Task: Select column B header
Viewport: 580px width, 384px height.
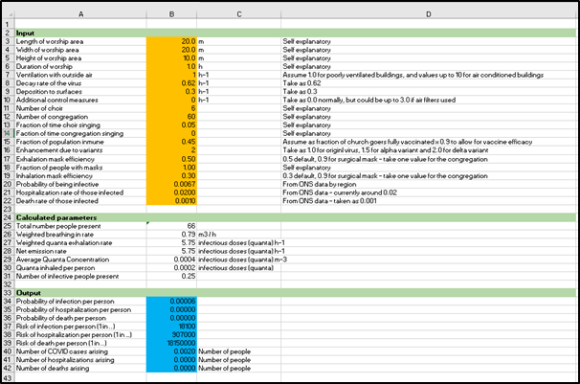Action: click(172, 14)
